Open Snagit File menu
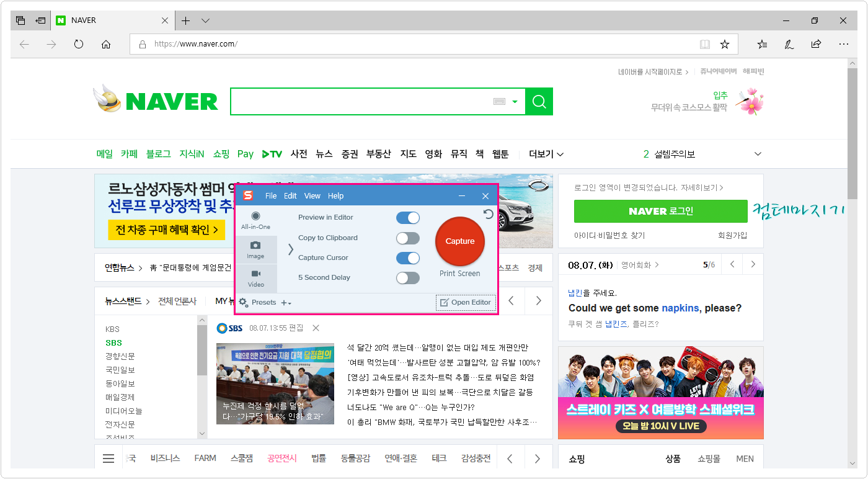The width and height of the screenshot is (868, 479). [271, 196]
